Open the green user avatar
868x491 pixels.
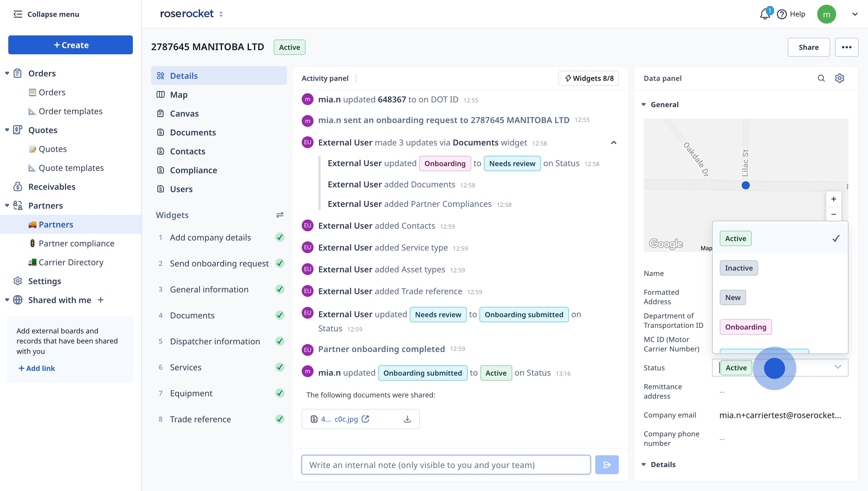(x=826, y=14)
